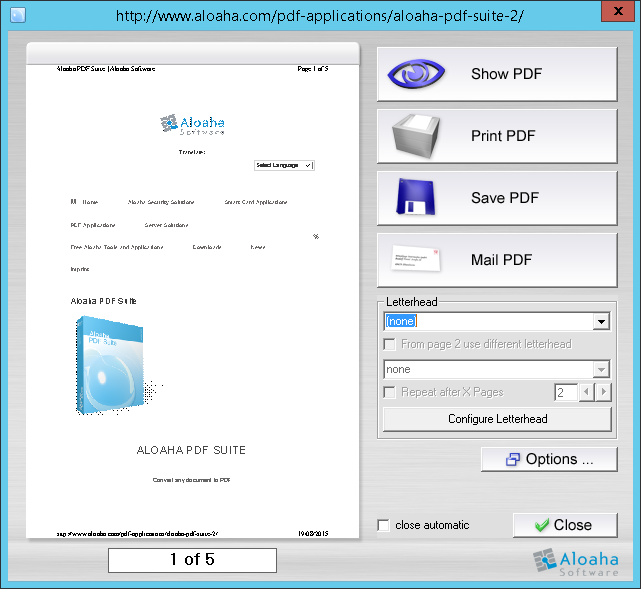Screen dimensions: 641x589
Task: Click the 1 of 5 page indicator
Action: [193, 560]
